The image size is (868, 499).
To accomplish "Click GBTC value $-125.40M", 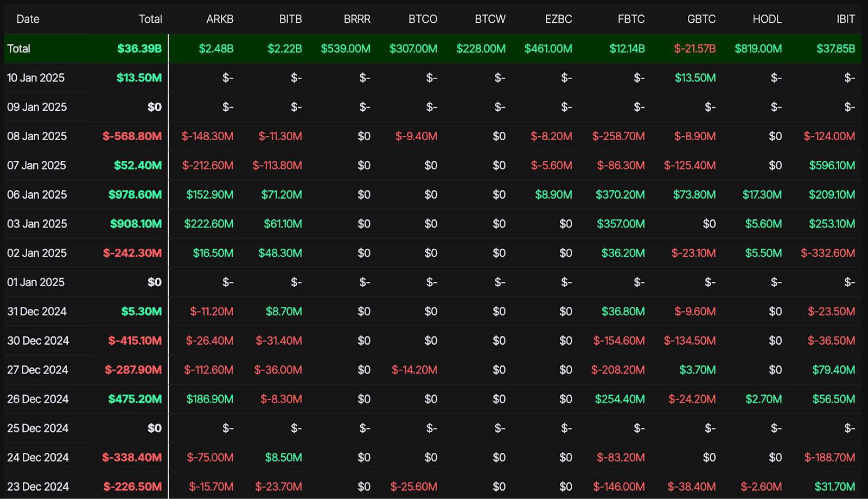I will coord(690,166).
